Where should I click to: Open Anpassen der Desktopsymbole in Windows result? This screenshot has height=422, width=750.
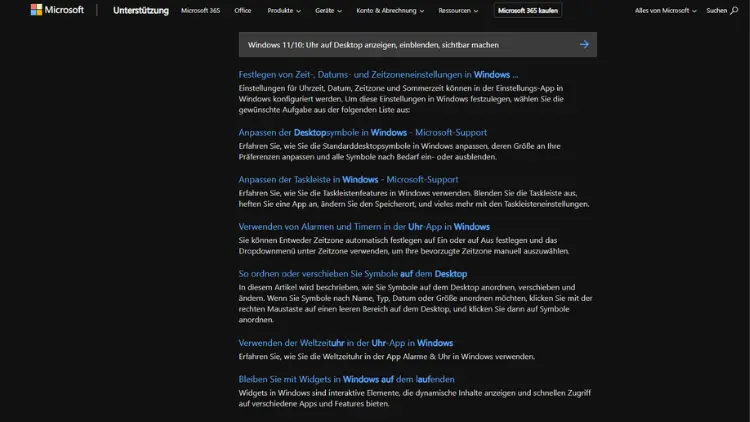click(363, 133)
